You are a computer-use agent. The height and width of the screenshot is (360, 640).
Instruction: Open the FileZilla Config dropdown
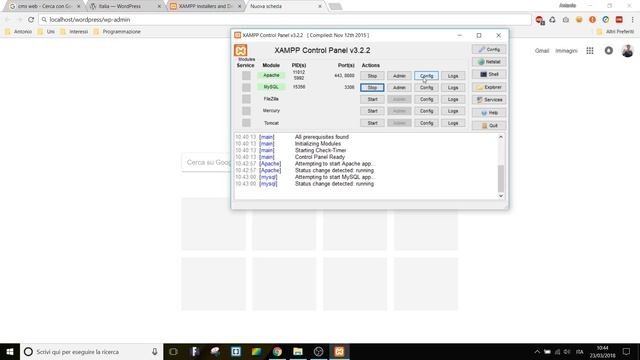click(427, 100)
